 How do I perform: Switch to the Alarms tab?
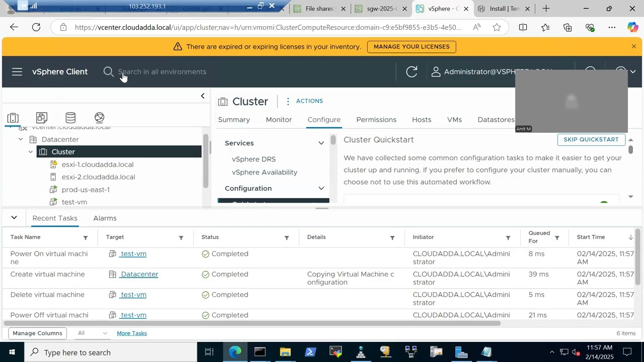point(105,218)
